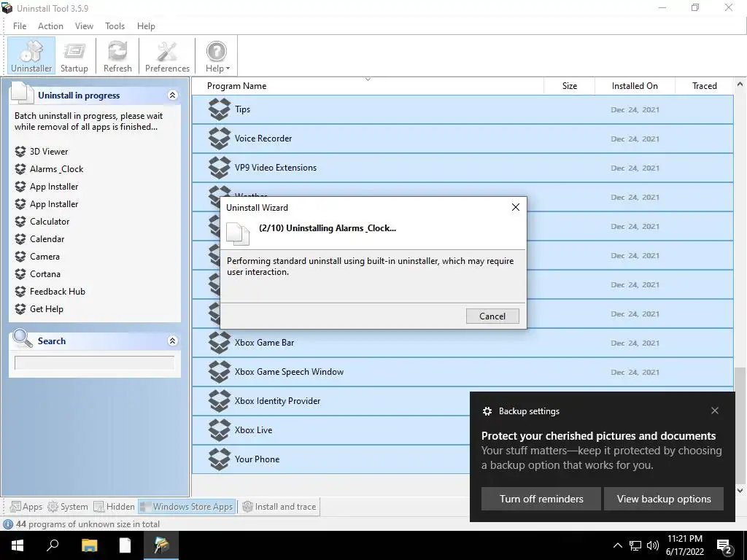
Task: Sort by the Program Name column
Action: 368,86
